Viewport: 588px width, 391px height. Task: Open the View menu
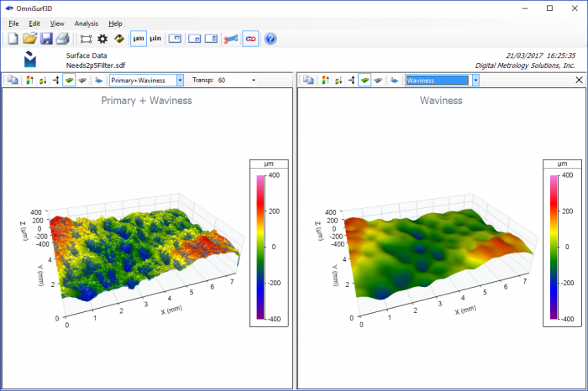tap(57, 23)
